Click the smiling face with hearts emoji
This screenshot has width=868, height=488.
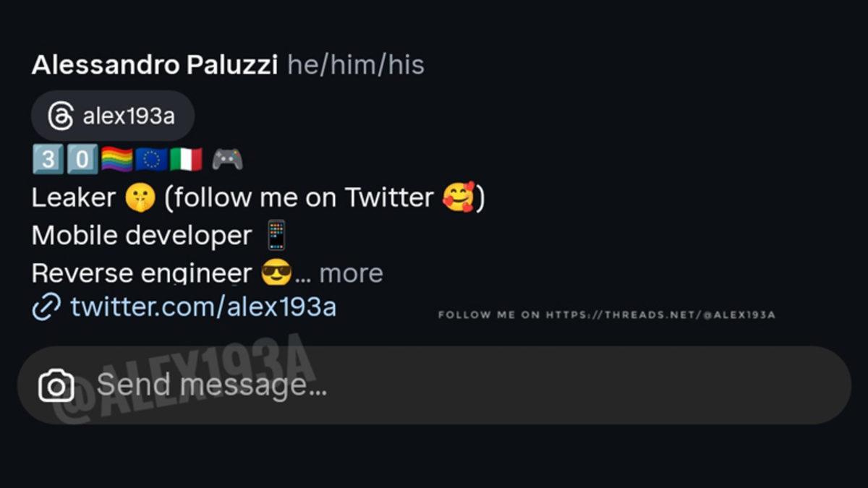(x=459, y=197)
